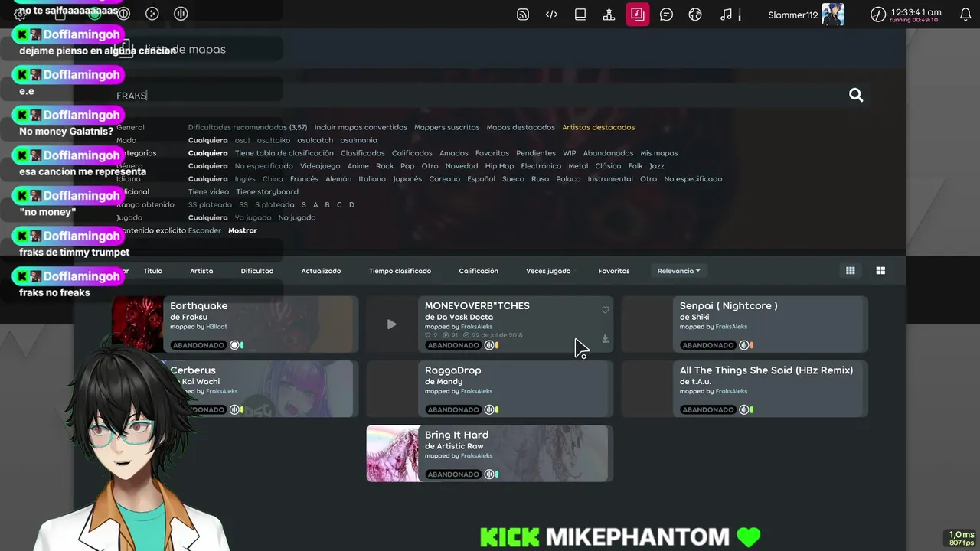Viewport: 980px width, 551px height.
Task: Sort results by Calificación
Action: pyautogui.click(x=479, y=271)
